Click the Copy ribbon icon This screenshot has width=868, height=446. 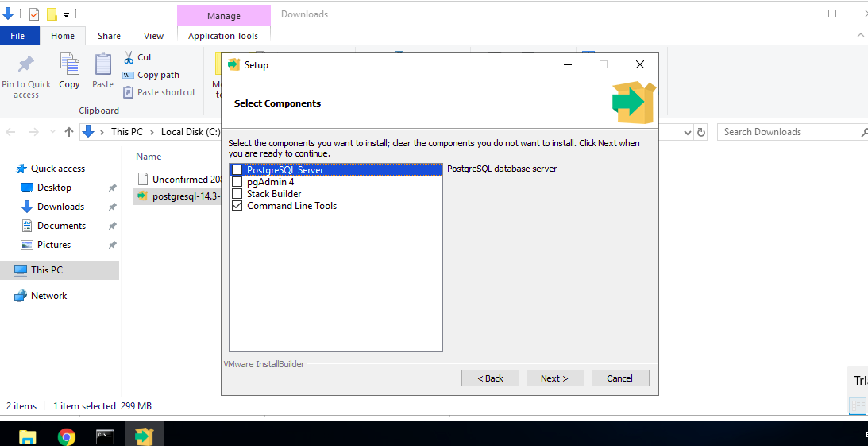point(69,71)
